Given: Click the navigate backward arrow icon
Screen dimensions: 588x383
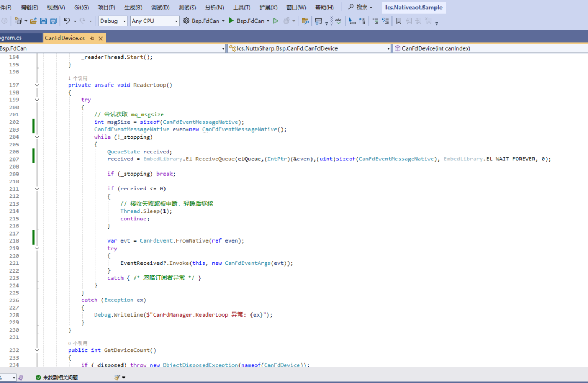Looking at the screenshot, I should (x=4, y=21).
